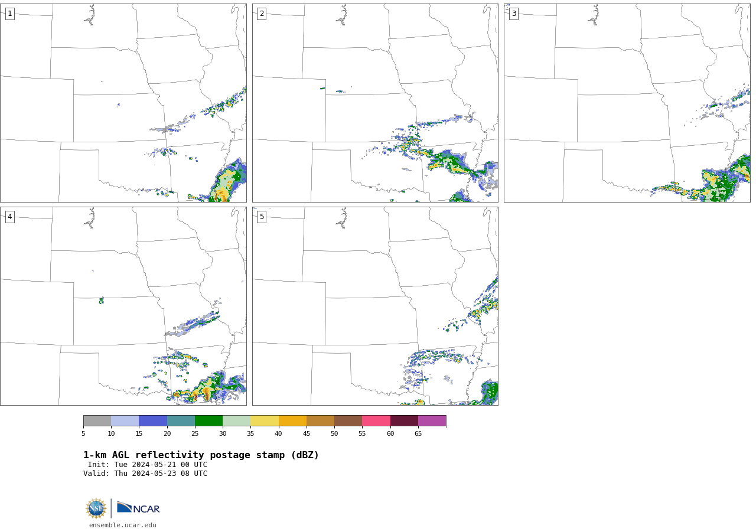Click the pale green 30-35 dBZ swatch
756x532 pixels.
tap(236, 421)
